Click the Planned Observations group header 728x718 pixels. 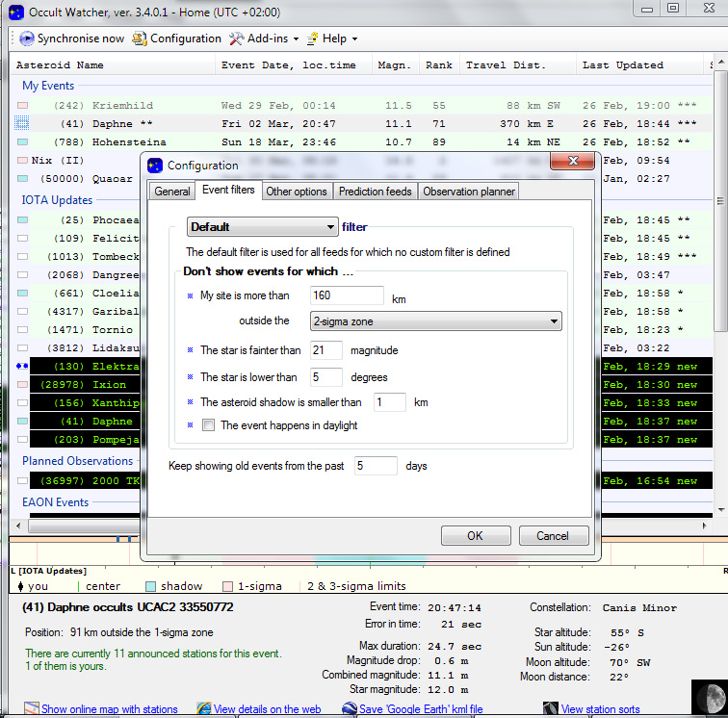tap(78, 461)
